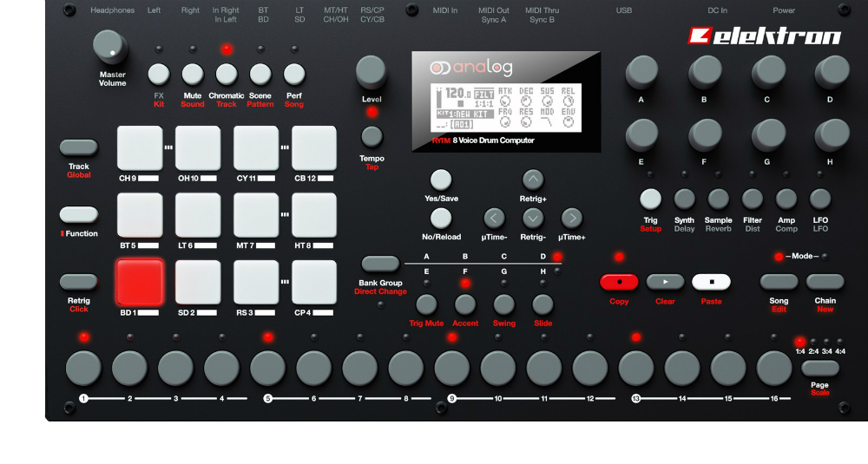Tap the LT 6 drum pad

pyautogui.click(x=198, y=215)
